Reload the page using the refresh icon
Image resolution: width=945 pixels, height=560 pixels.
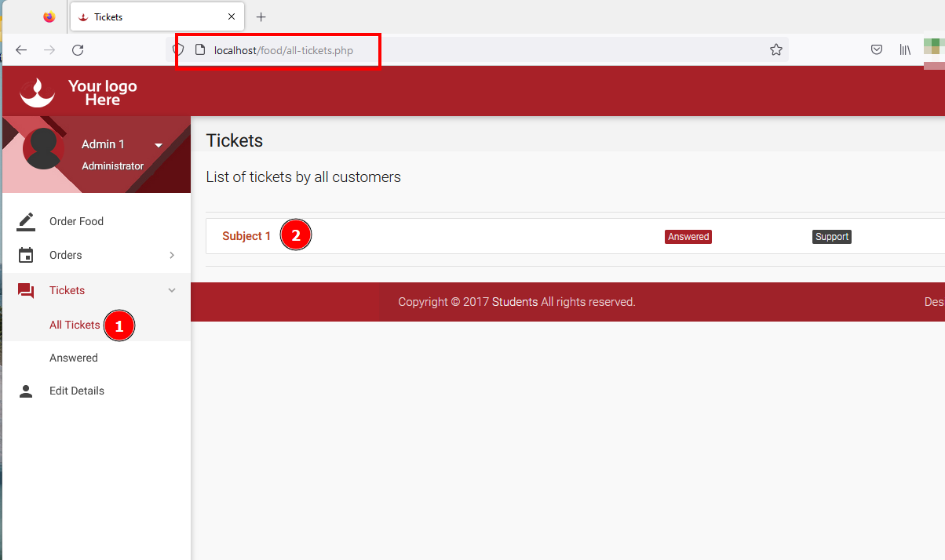[78, 50]
